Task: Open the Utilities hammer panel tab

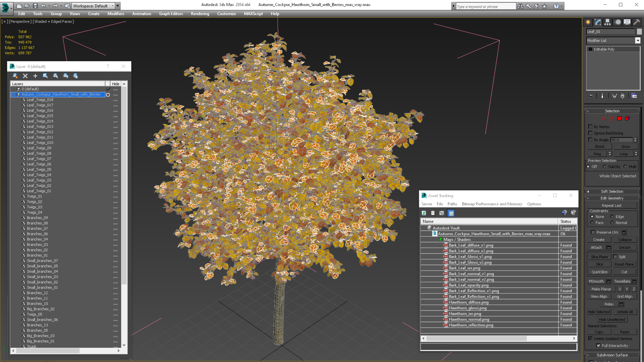Action: pyautogui.click(x=637, y=22)
